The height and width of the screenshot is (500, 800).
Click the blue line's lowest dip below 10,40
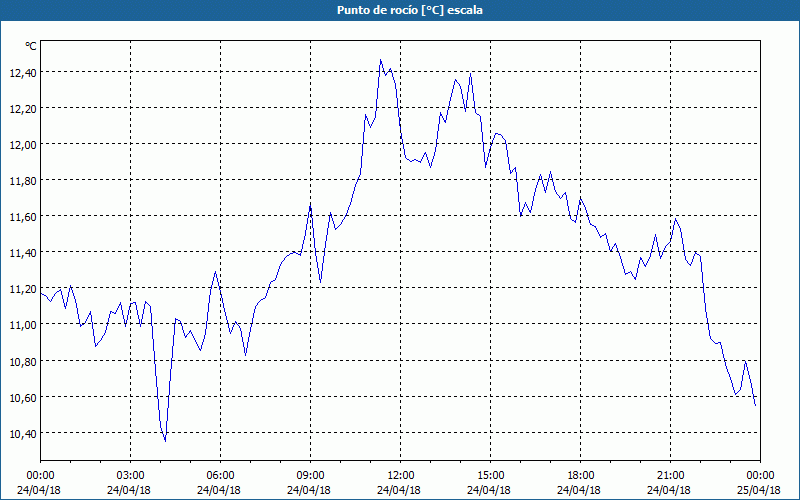165,440
